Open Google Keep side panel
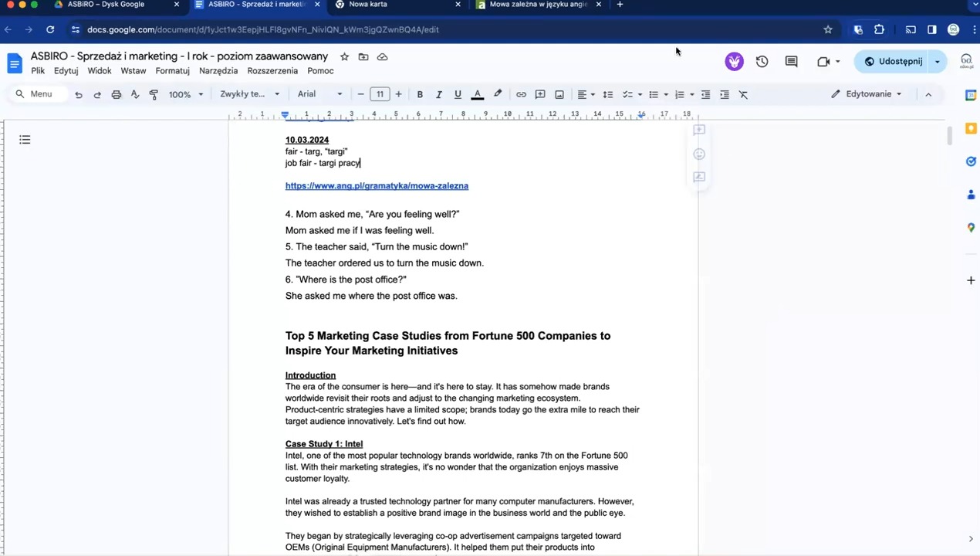Screen dimensions: 980x556 click(971, 128)
